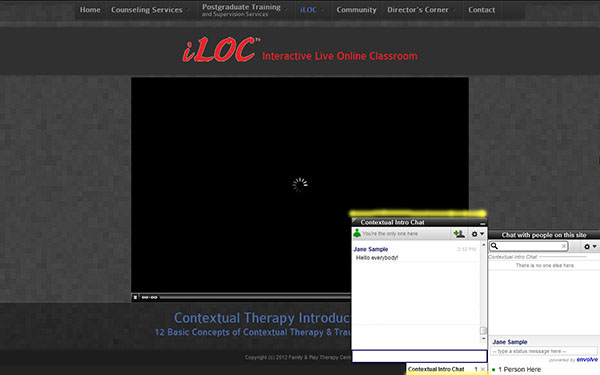Click the corner pop-out icon of Contextual Intro Chat
This screenshot has height=375, width=600.
(x=355, y=221)
